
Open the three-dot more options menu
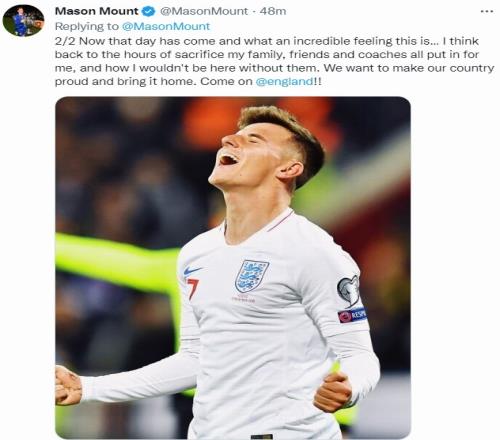[487, 11]
